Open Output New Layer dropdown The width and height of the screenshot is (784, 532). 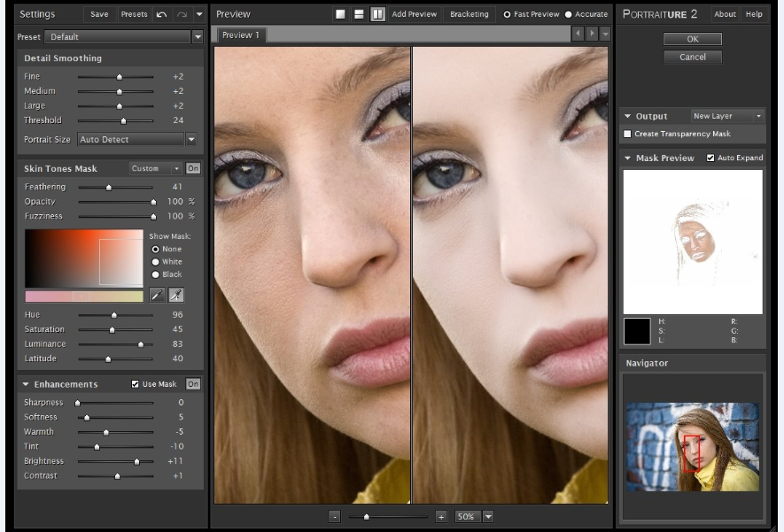point(727,116)
